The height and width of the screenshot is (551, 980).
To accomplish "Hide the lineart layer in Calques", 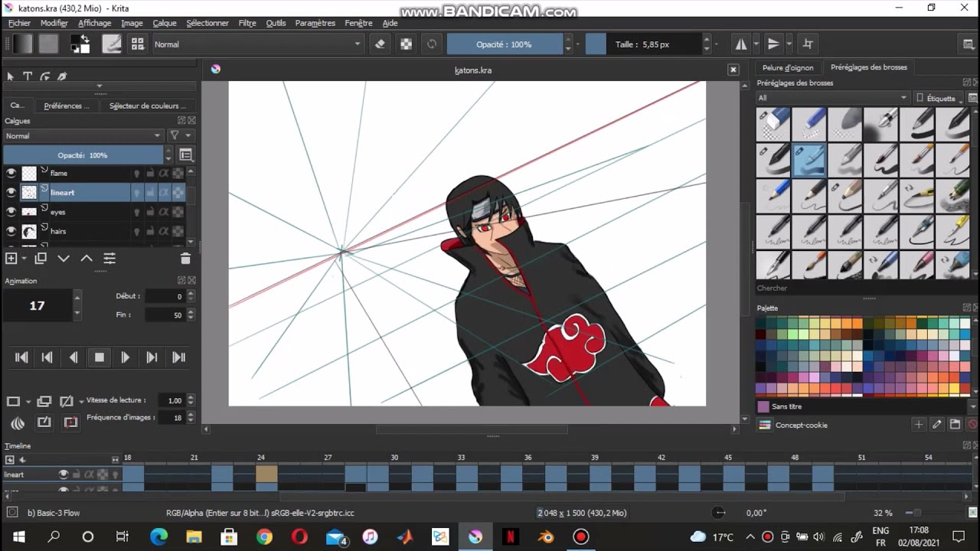I will click(11, 192).
